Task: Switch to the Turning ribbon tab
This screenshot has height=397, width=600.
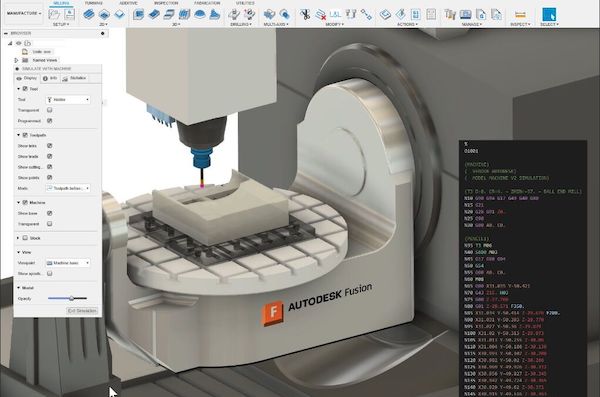Action: point(93,3)
